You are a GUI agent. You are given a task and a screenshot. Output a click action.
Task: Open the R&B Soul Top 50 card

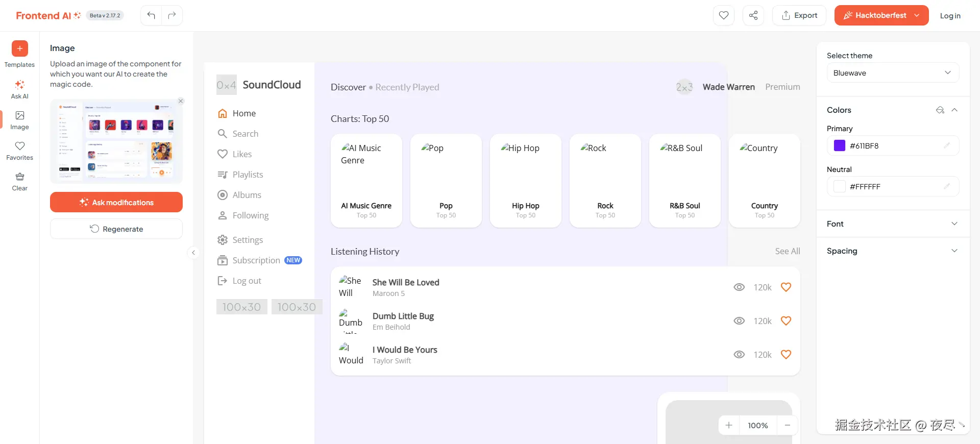pyautogui.click(x=685, y=181)
